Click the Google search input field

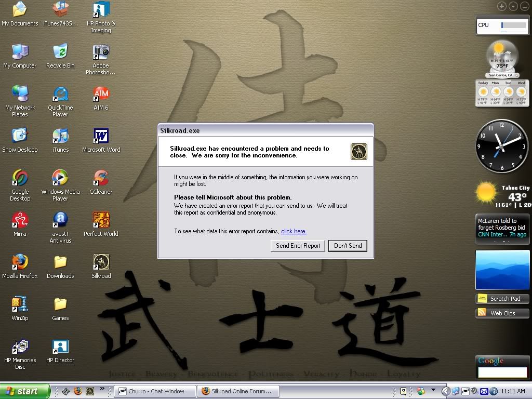pyautogui.click(x=502, y=372)
